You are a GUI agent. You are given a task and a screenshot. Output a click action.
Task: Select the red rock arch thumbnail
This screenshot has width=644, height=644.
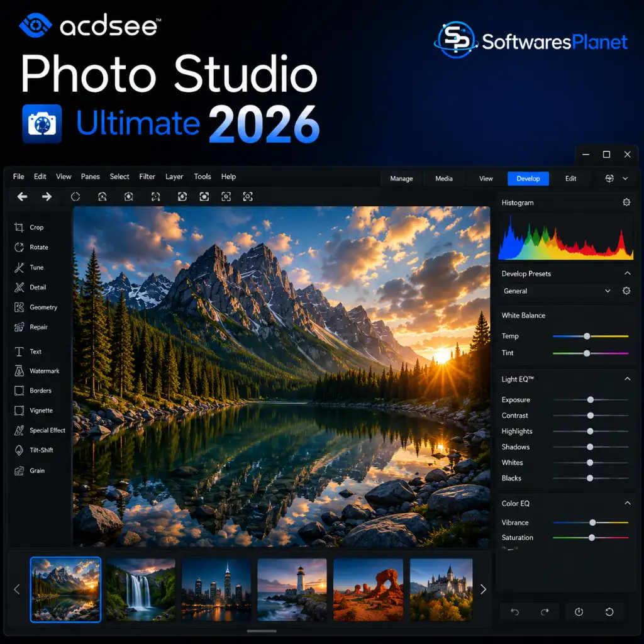tap(368, 589)
